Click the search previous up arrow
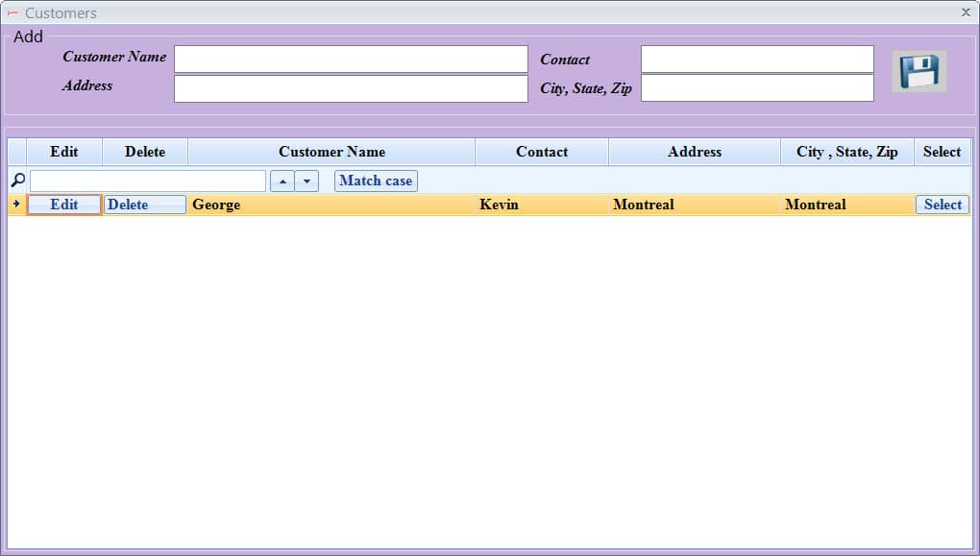This screenshot has width=980, height=556. point(282,181)
